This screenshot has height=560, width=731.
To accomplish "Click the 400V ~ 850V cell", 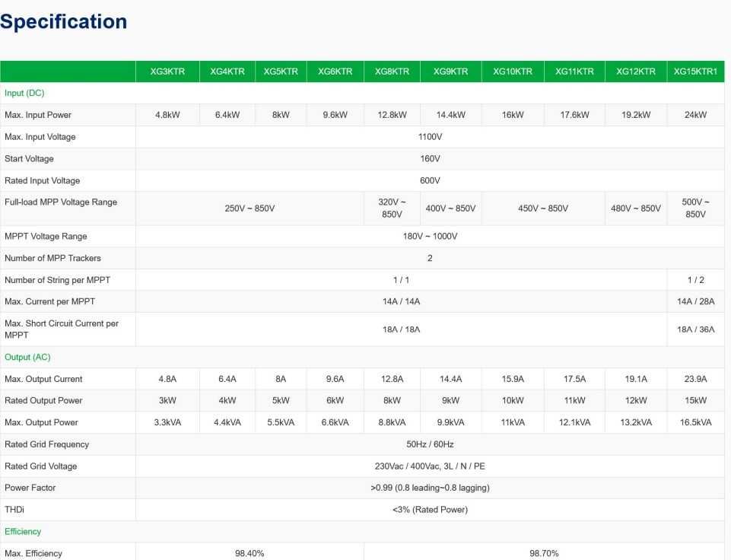I will [x=451, y=208].
